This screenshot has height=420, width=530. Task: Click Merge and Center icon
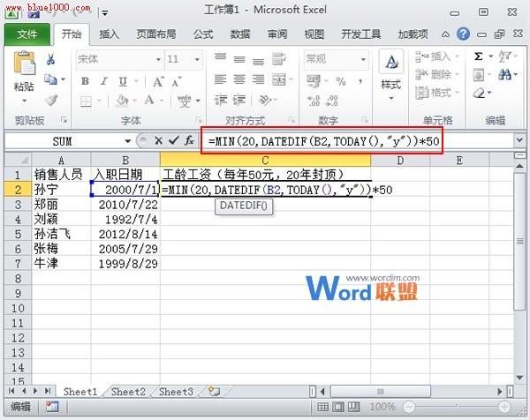(279, 79)
